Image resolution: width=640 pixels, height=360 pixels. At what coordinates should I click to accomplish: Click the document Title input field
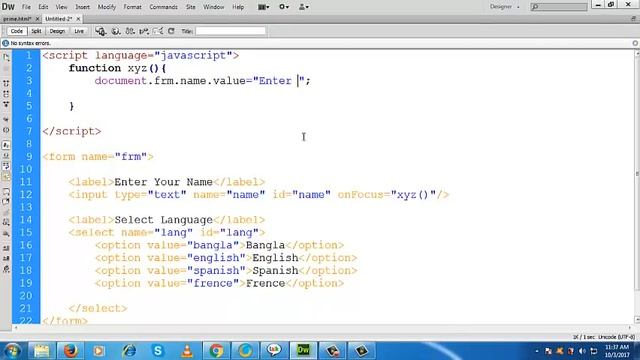click(231, 31)
